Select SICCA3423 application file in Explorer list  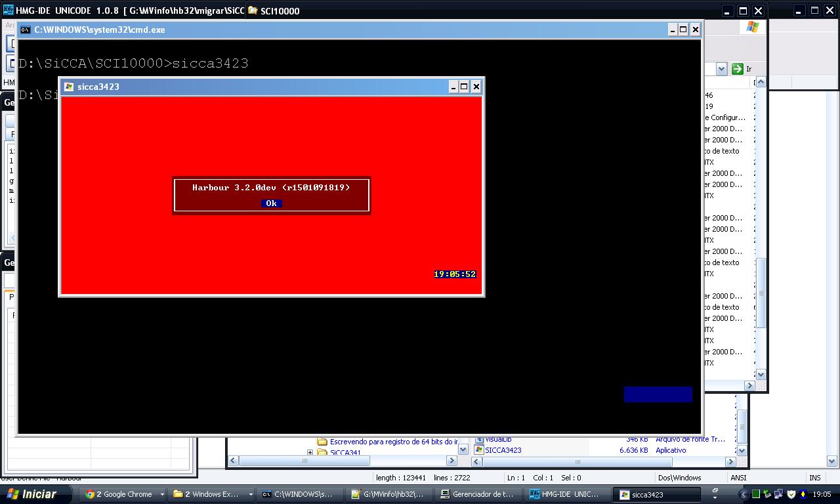503,450
